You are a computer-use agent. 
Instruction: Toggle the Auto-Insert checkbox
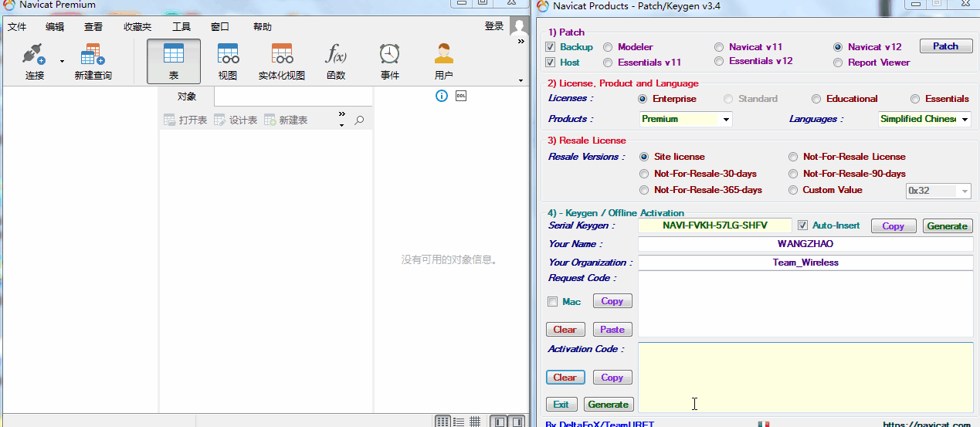(x=803, y=225)
